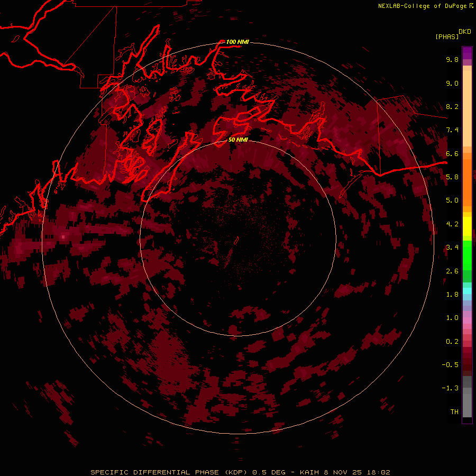Click the 0.5 DEG elevation text in footer
Screen dimensions: 476x476
(x=269, y=472)
